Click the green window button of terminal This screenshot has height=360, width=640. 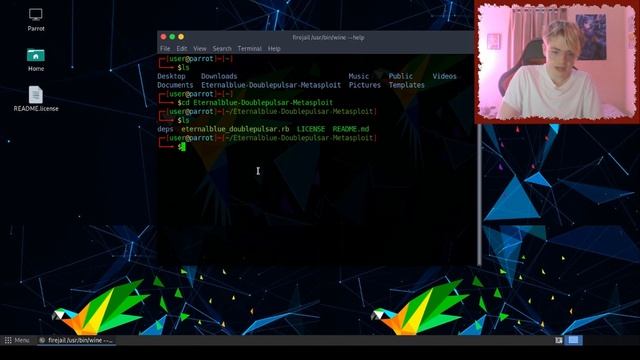(x=172, y=37)
